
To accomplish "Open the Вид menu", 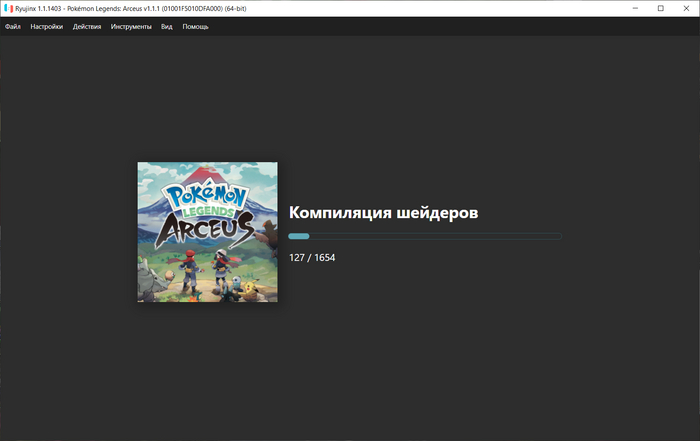I will pyautogui.click(x=167, y=27).
